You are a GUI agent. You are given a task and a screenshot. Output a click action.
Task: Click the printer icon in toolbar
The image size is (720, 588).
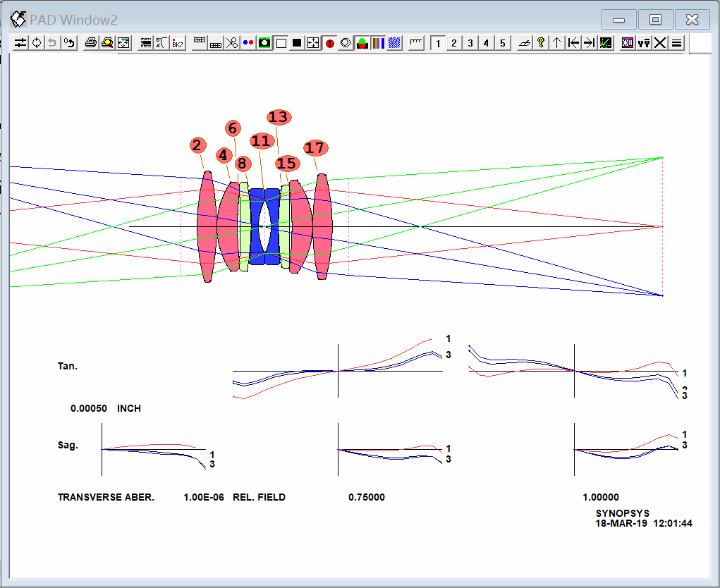click(x=91, y=43)
